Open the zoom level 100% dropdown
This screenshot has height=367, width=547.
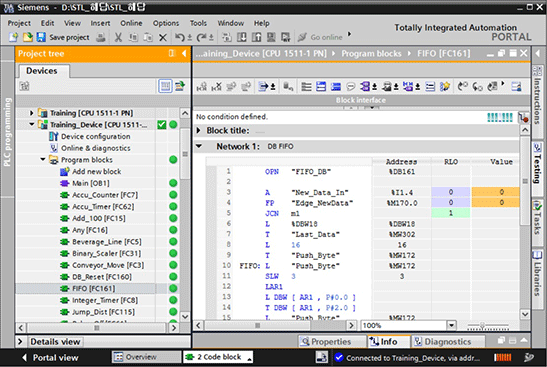pos(451,325)
